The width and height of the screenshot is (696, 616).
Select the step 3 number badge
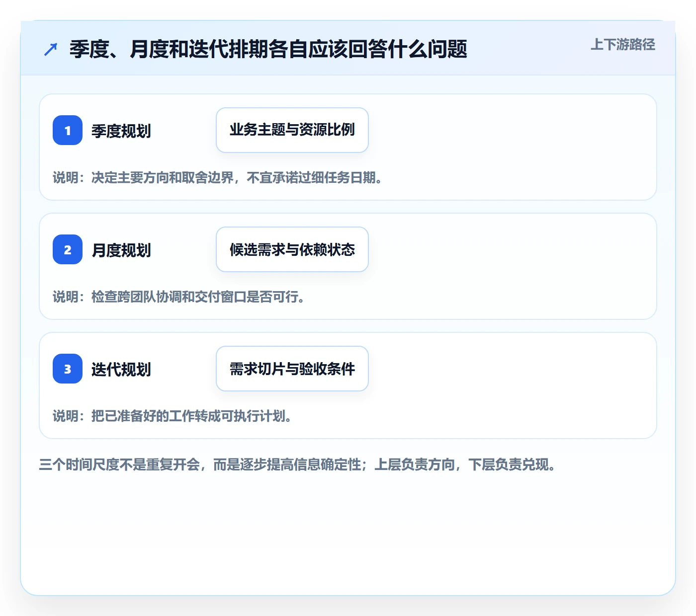pyautogui.click(x=68, y=369)
